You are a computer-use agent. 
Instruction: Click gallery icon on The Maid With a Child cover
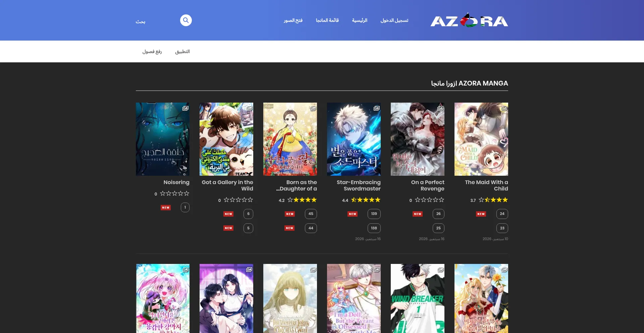(504, 108)
